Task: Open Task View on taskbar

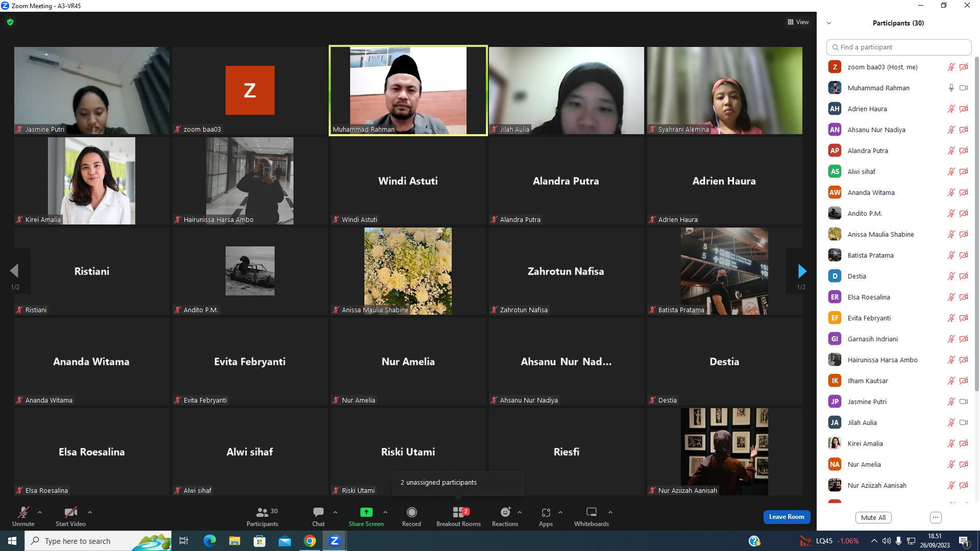Action: coord(184,541)
